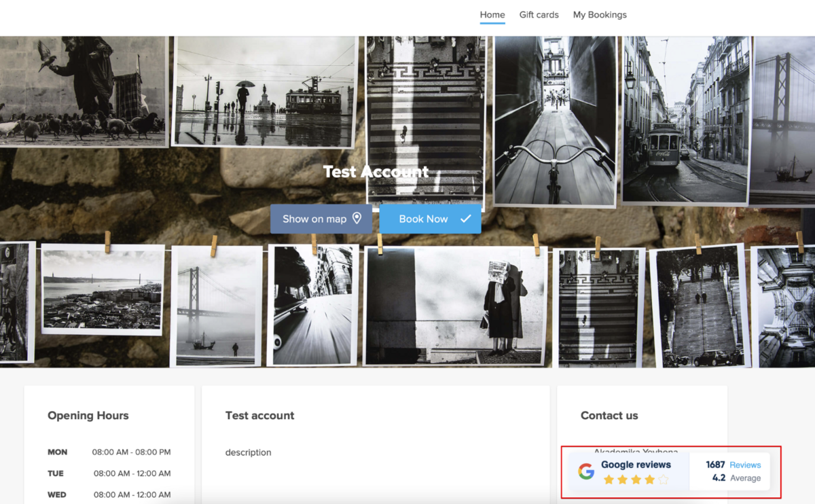The image size is (815, 504).
Task: Click the empty fifth rating star
Action: pos(664,480)
